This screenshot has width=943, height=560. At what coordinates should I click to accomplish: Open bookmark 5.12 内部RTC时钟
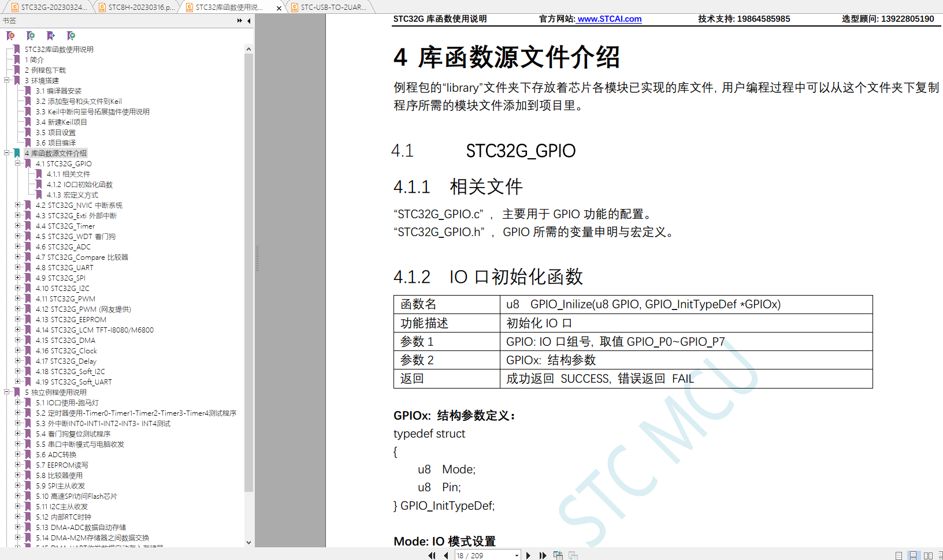tap(64, 517)
